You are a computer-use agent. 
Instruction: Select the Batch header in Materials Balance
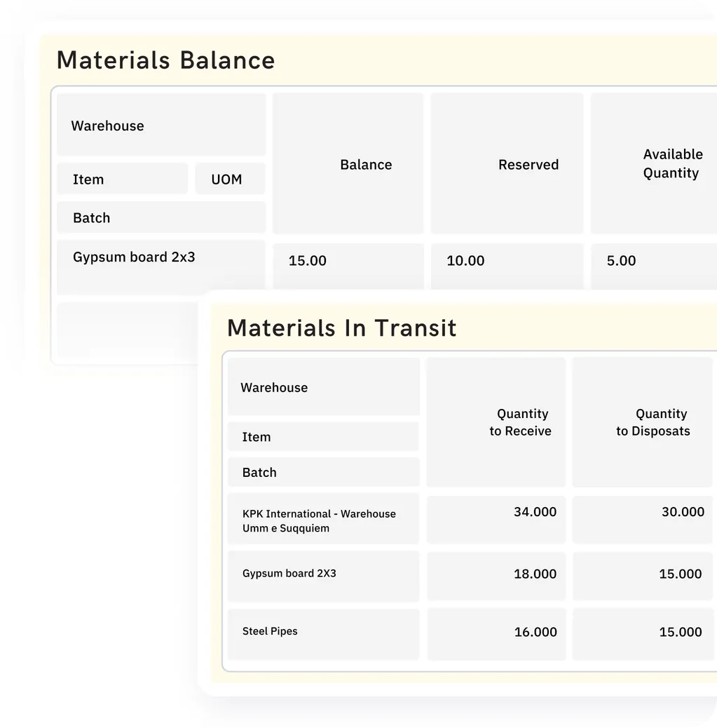point(161,217)
